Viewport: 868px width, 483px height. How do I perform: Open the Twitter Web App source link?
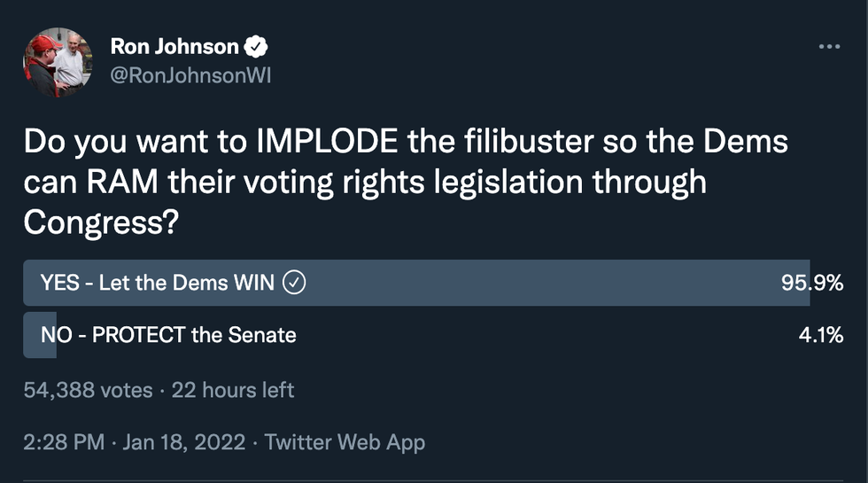[x=345, y=441]
